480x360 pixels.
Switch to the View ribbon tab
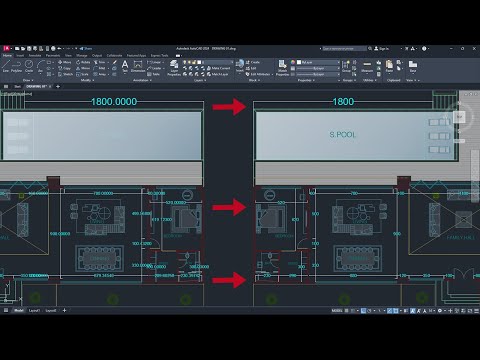[x=68, y=55]
